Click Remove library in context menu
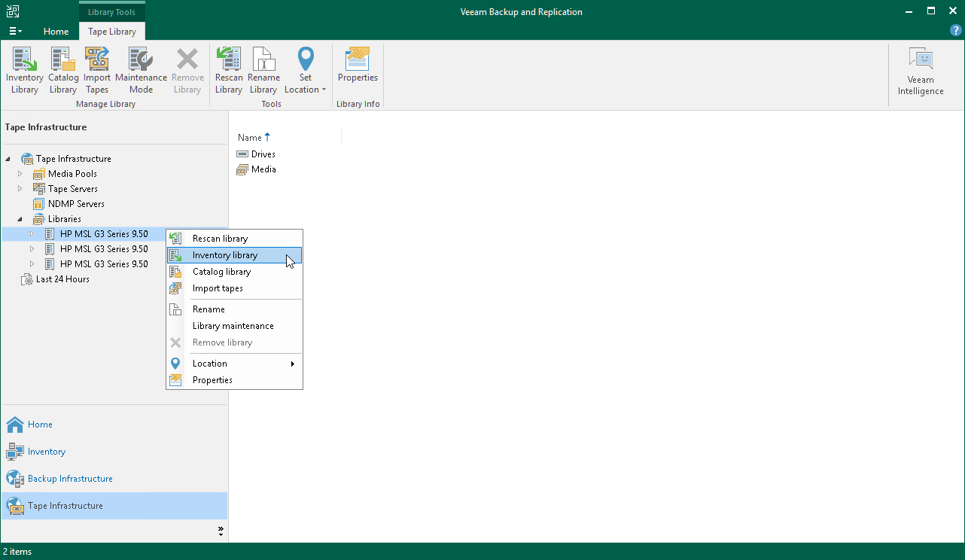Screen dimensions: 965x560 234,342
